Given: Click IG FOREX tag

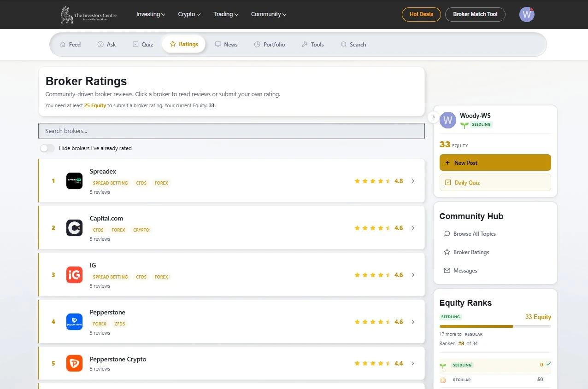Looking at the screenshot, I should (x=161, y=277).
